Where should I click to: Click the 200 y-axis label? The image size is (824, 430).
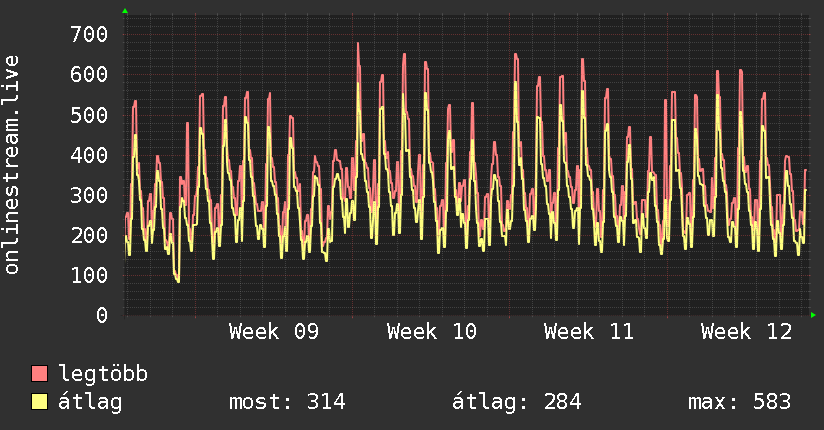[x=89, y=236]
